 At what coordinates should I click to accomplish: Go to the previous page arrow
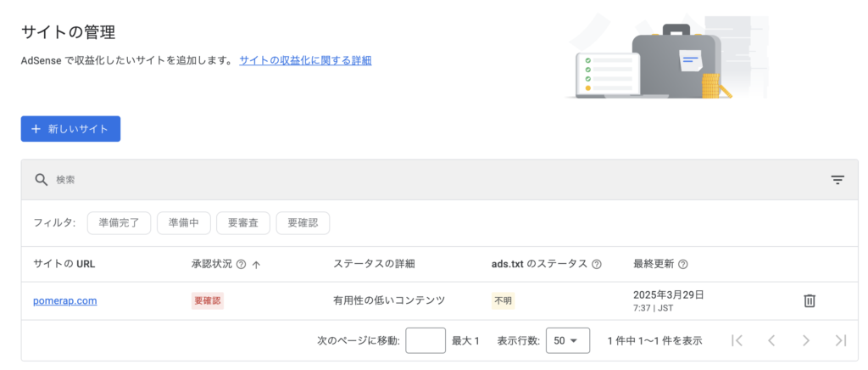tap(771, 340)
